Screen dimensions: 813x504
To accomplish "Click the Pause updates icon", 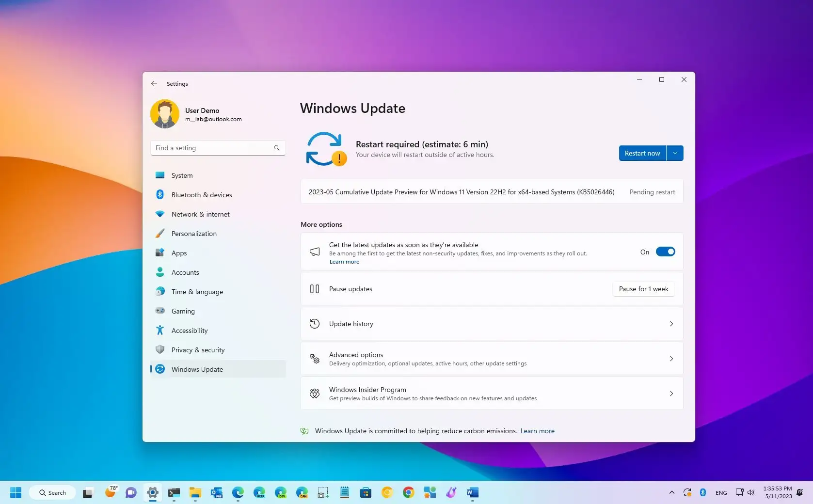I will coord(315,289).
